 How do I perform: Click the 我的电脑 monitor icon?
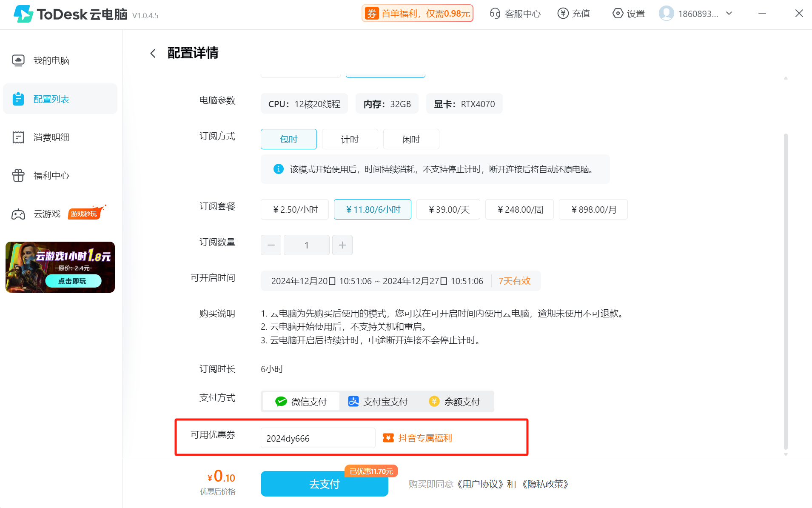pyautogui.click(x=18, y=60)
